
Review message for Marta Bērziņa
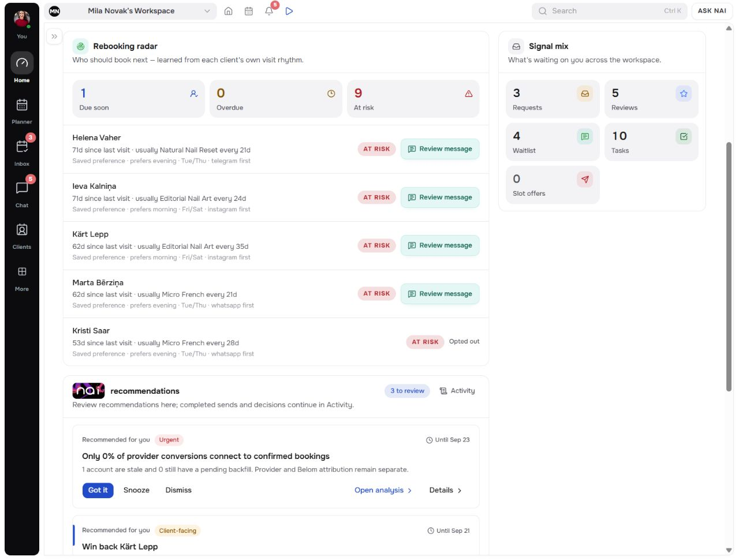coord(440,294)
